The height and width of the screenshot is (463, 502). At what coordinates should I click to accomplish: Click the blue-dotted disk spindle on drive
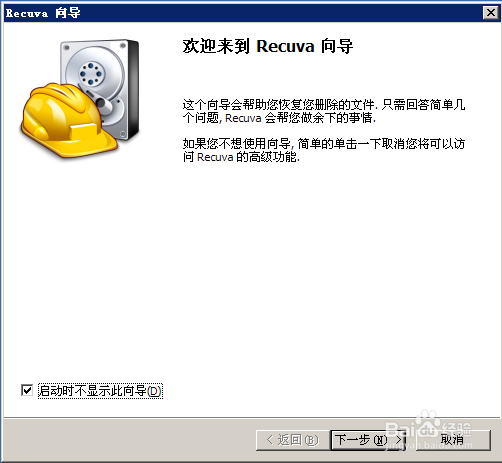tap(91, 74)
